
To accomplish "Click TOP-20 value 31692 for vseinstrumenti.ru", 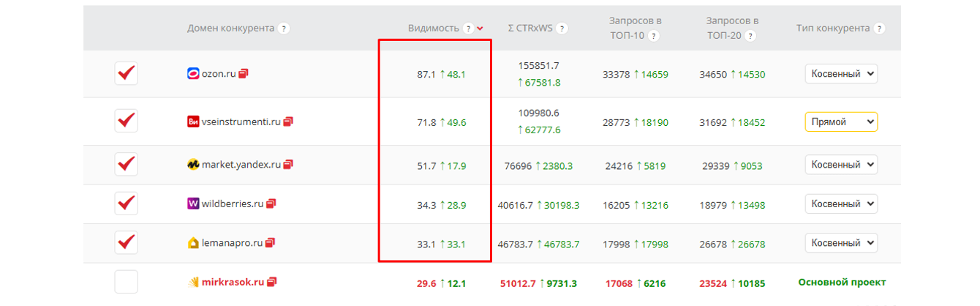I will [x=713, y=122].
